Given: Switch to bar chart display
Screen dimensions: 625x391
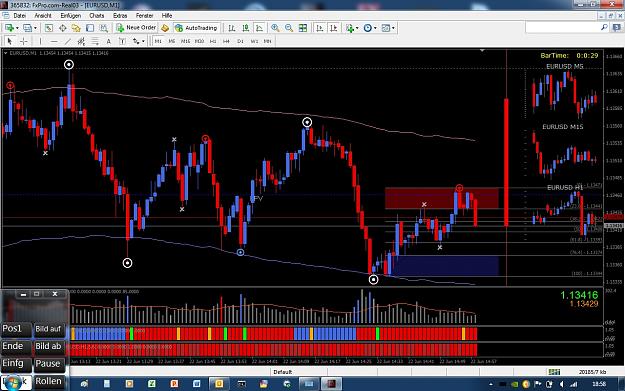Looking at the screenshot, I should [232, 28].
